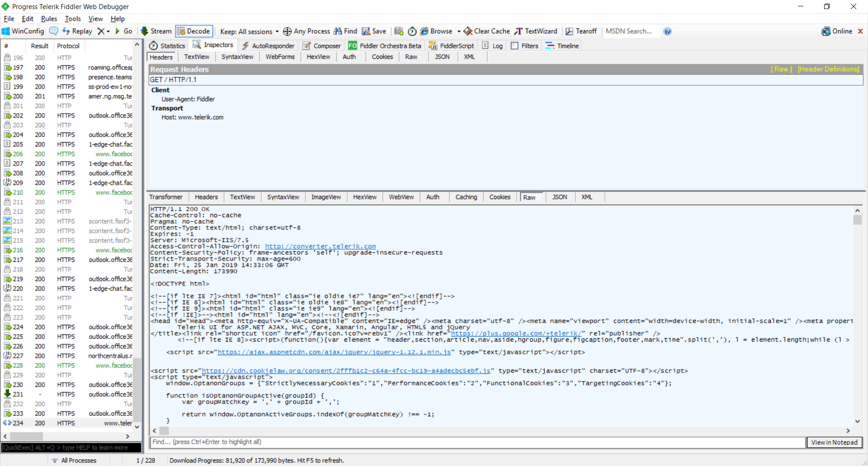
Task: Open the TextWizard tool
Action: coord(536,31)
